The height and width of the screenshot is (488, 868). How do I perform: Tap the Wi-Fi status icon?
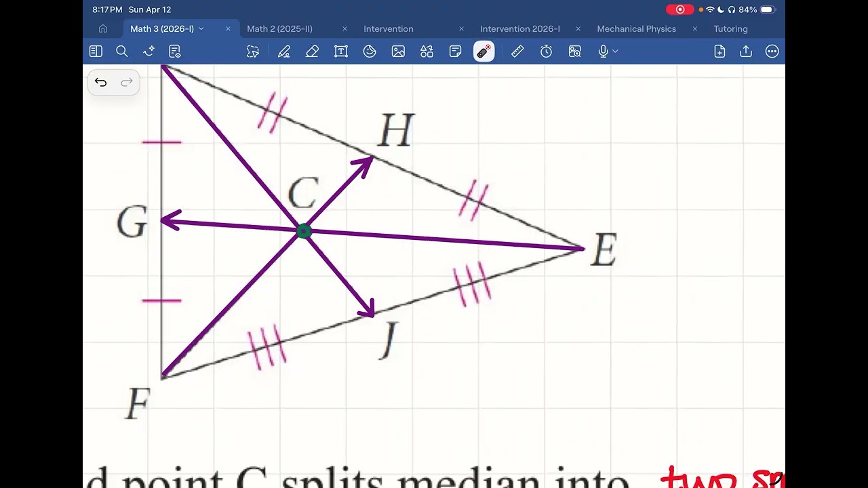(x=710, y=9)
